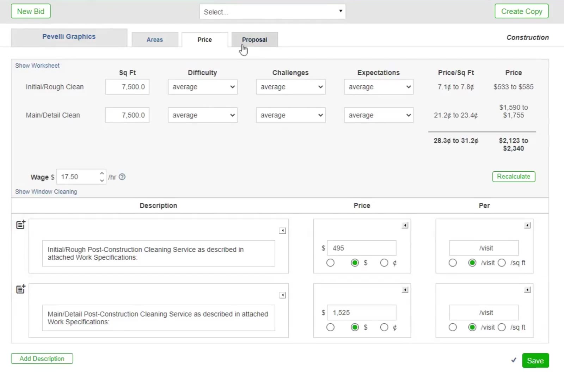This screenshot has width=564, height=392.
Task: Click the collapse arrow on Initial/Rough description box
Action: 282,231
